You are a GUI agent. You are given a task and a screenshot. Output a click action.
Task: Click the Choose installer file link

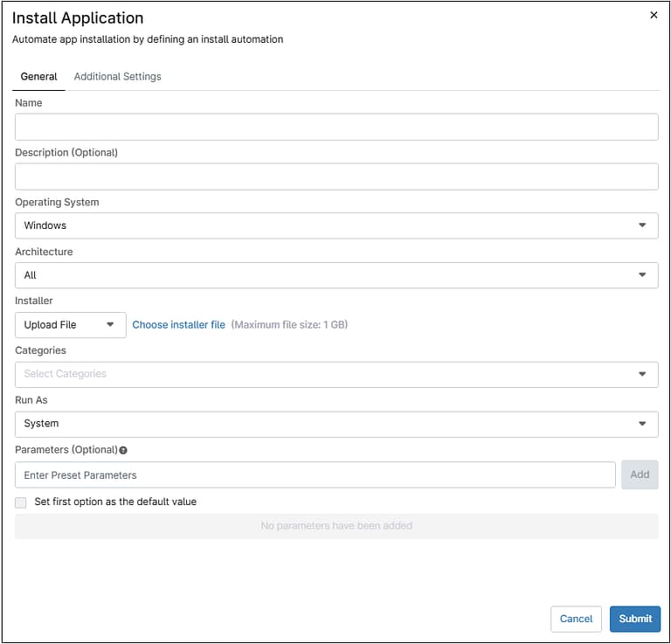(x=178, y=325)
